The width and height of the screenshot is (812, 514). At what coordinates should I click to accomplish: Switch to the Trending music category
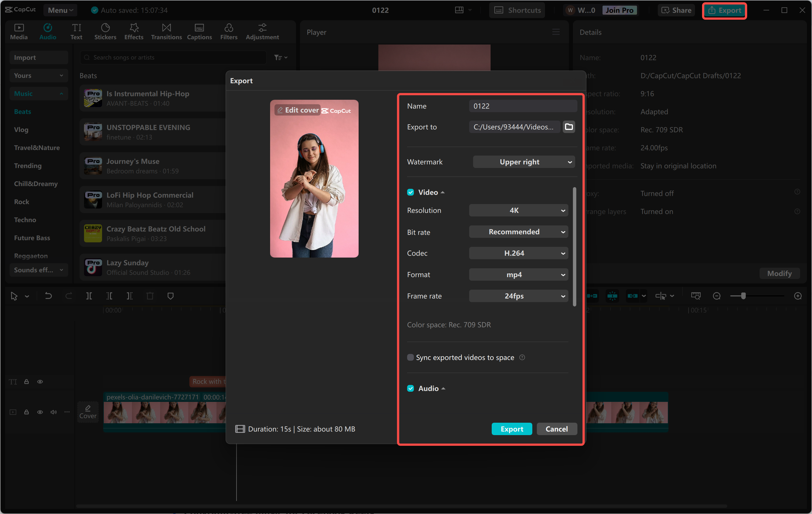pos(28,165)
